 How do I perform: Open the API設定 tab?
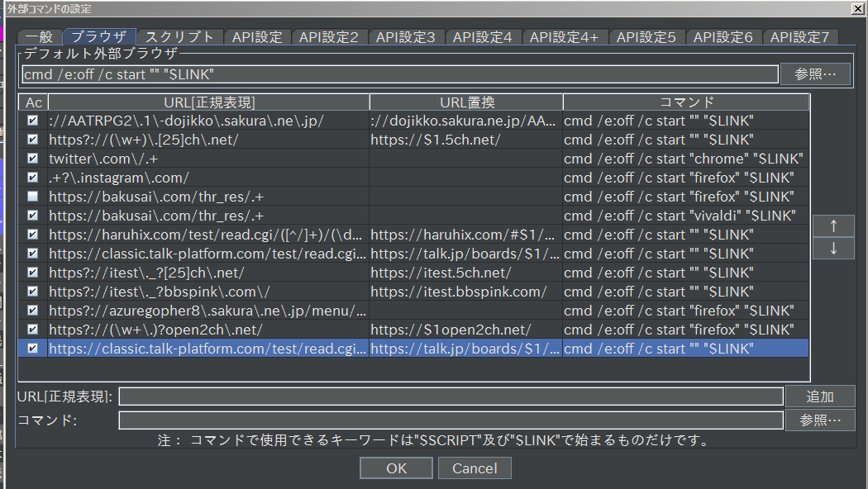tap(257, 37)
